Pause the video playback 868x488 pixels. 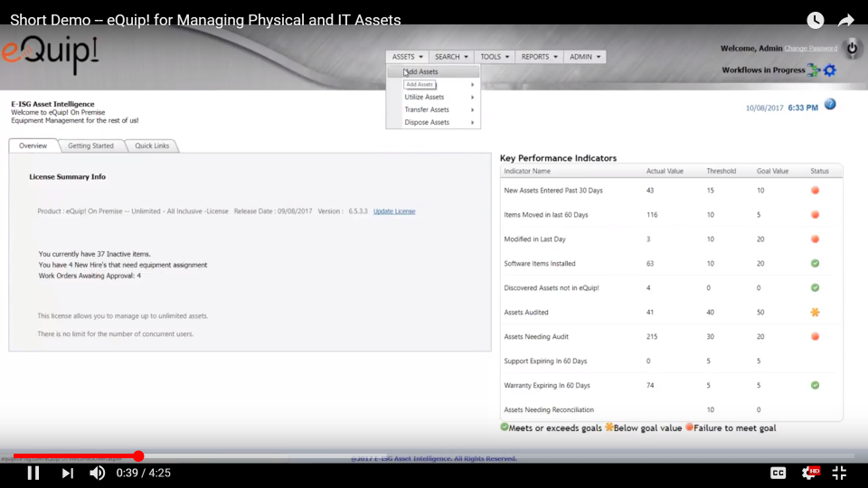[33, 473]
